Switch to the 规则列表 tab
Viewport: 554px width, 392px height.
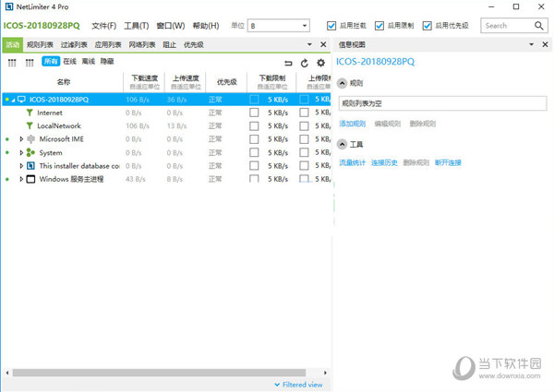point(40,45)
